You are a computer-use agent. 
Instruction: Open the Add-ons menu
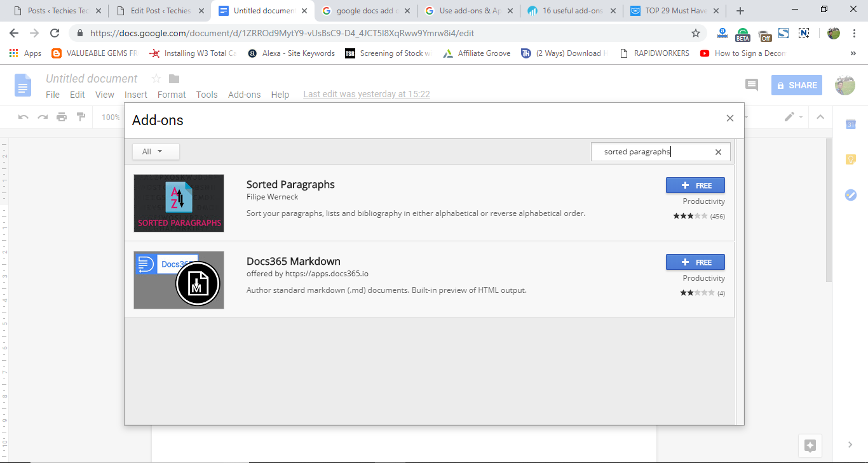pyautogui.click(x=245, y=95)
